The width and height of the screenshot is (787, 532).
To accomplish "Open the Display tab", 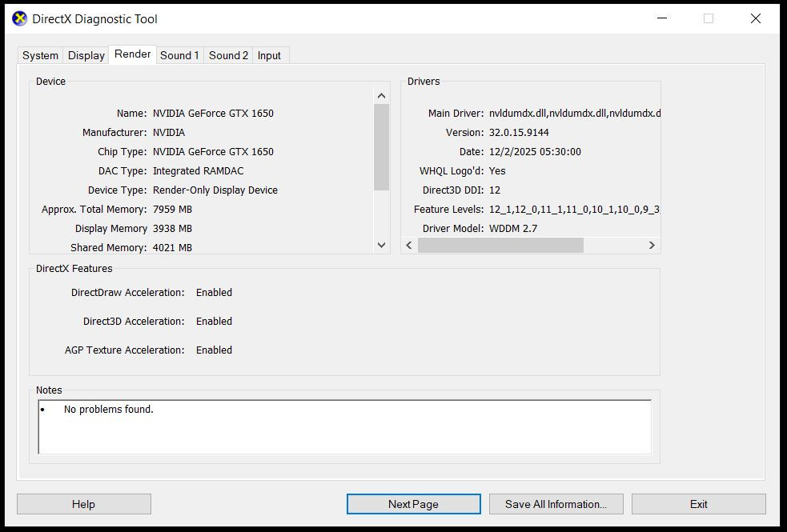I will [86, 55].
